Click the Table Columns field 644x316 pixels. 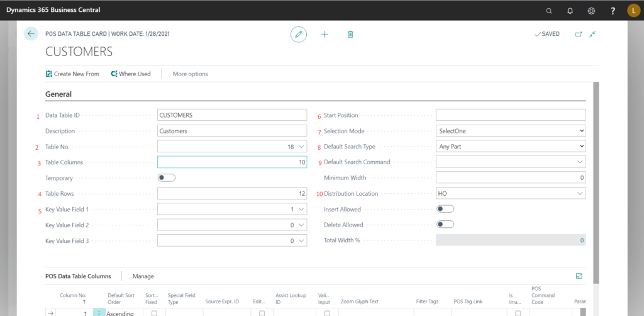(x=232, y=162)
